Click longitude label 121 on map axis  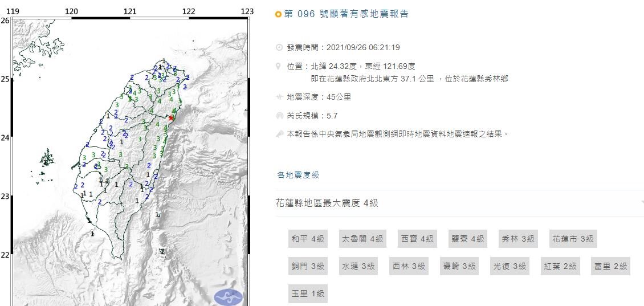click(130, 11)
